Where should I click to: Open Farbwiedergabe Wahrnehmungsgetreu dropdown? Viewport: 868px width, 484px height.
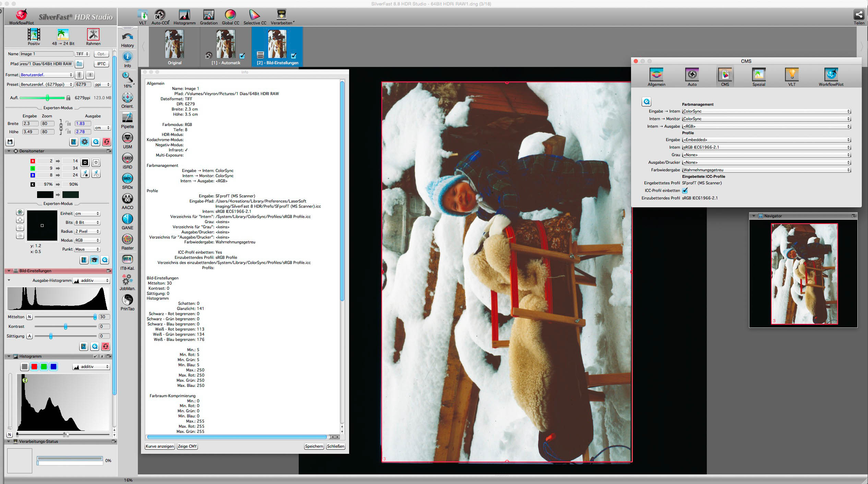click(766, 170)
